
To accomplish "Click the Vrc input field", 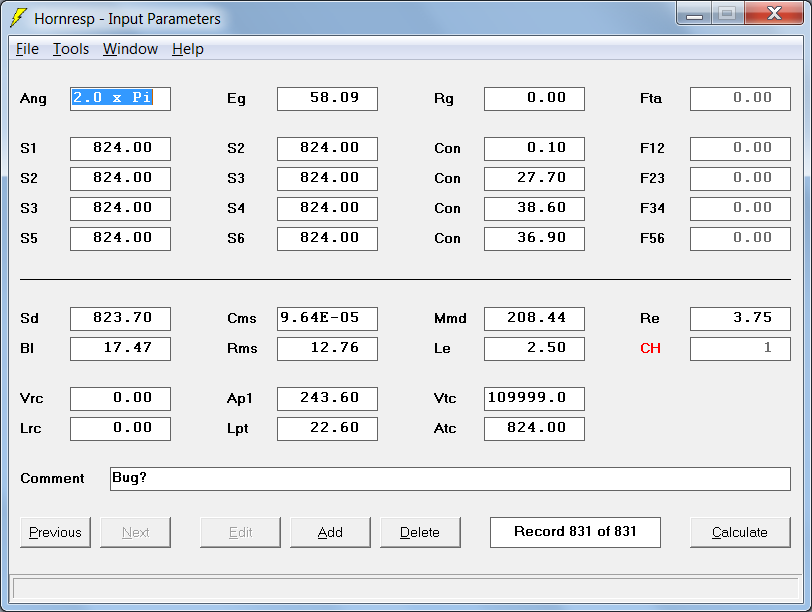I will coord(120,399).
